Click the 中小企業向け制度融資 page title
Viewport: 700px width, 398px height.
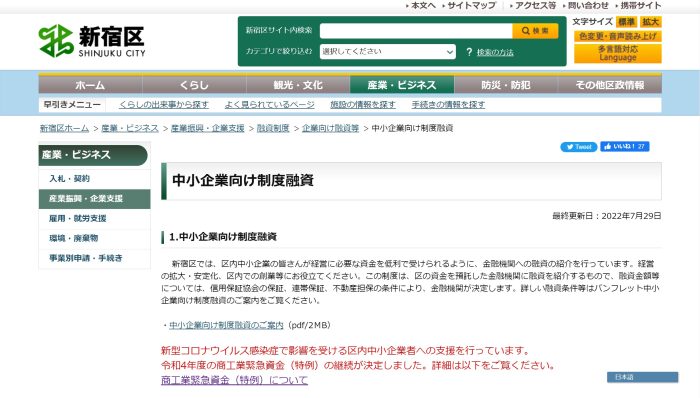point(243,180)
